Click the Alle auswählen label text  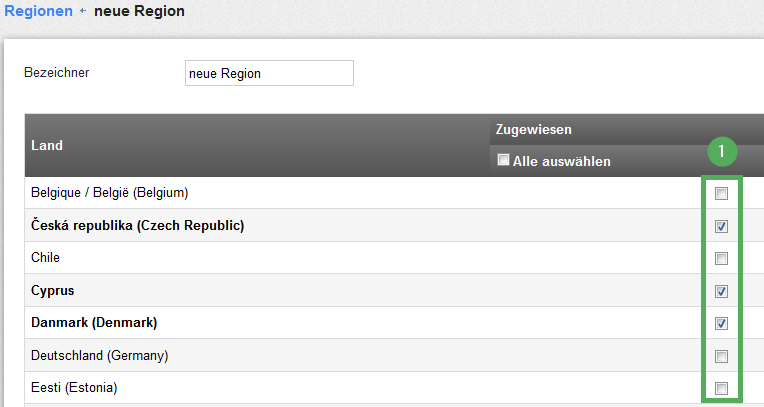(561, 161)
